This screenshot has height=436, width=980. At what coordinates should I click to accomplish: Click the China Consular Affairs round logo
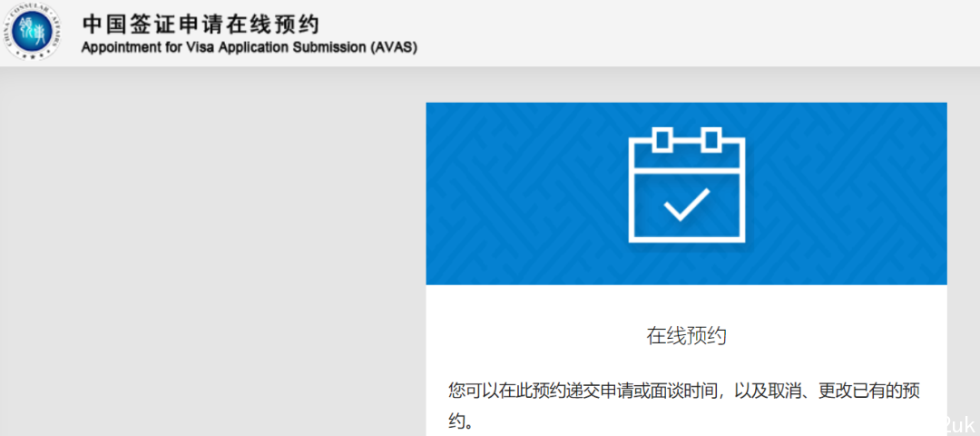[35, 32]
